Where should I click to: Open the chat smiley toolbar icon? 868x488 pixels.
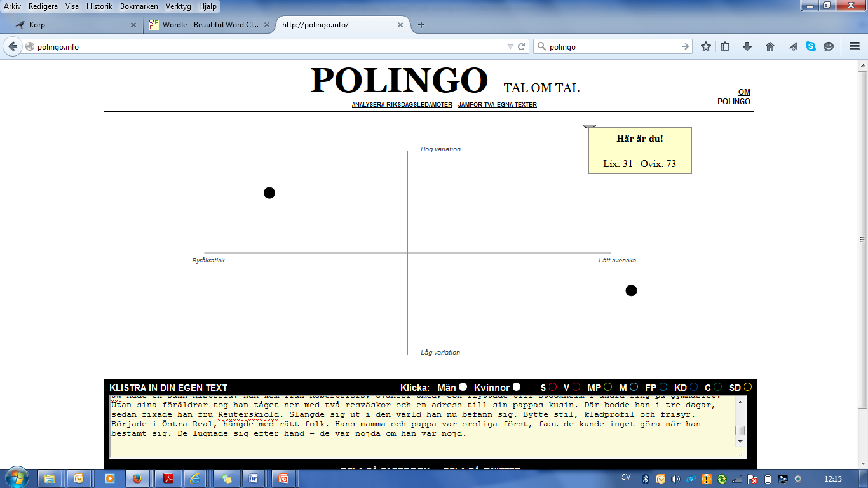(x=829, y=46)
